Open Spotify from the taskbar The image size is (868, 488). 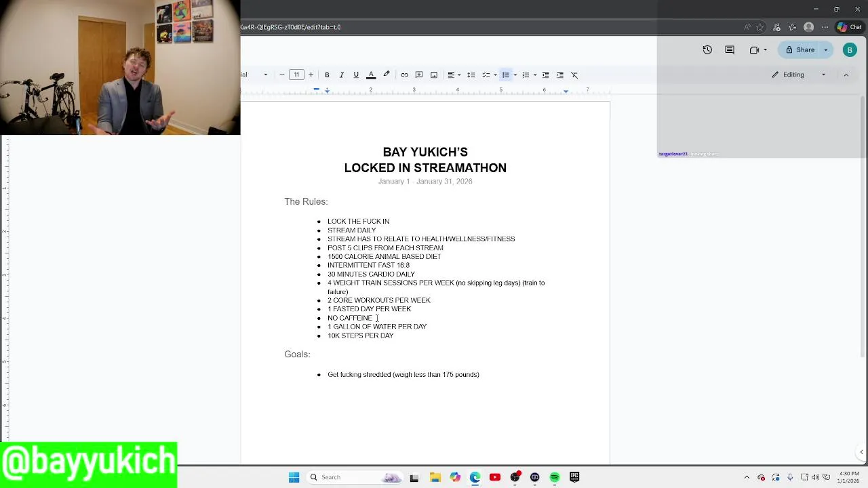click(x=555, y=477)
